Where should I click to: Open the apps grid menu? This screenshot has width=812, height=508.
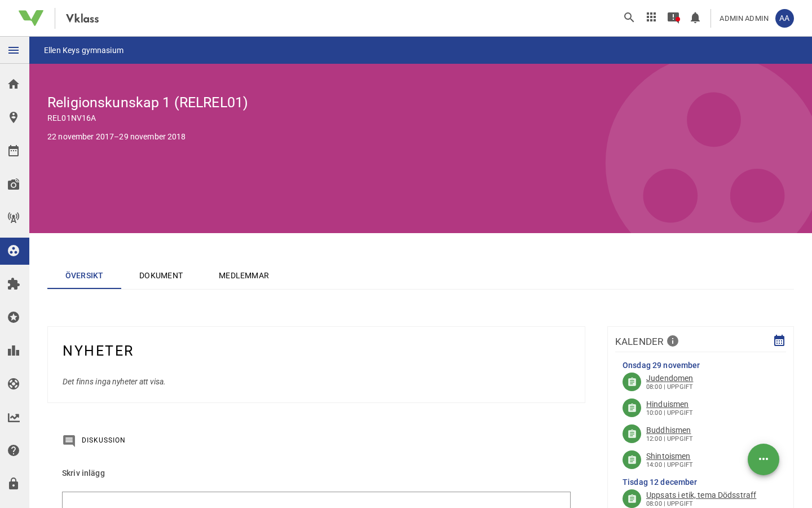click(651, 17)
